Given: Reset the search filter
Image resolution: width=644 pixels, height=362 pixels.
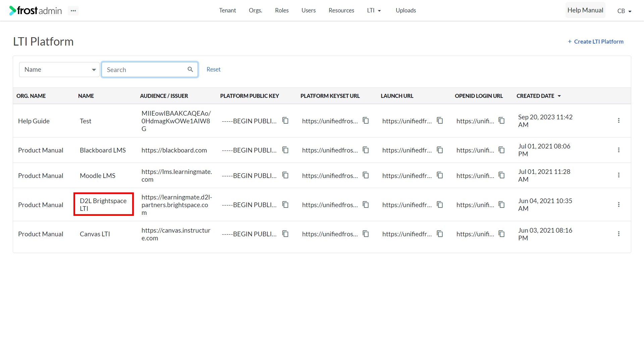Looking at the screenshot, I should 214,69.
